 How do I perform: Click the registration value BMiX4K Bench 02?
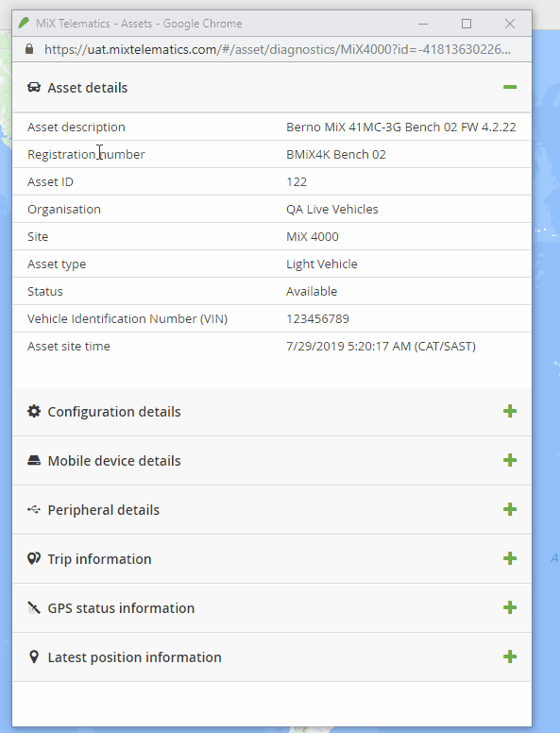tap(336, 155)
